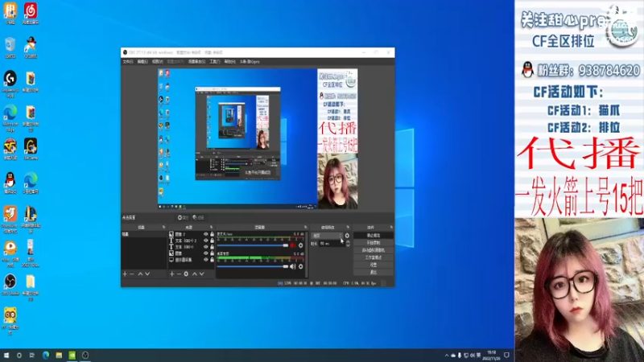Open Desktop Audio settings gear

point(300,266)
